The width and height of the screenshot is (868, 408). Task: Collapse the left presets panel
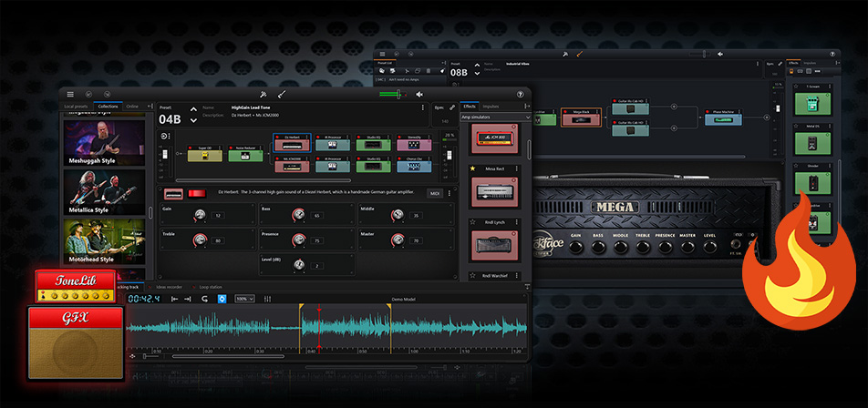click(150, 107)
